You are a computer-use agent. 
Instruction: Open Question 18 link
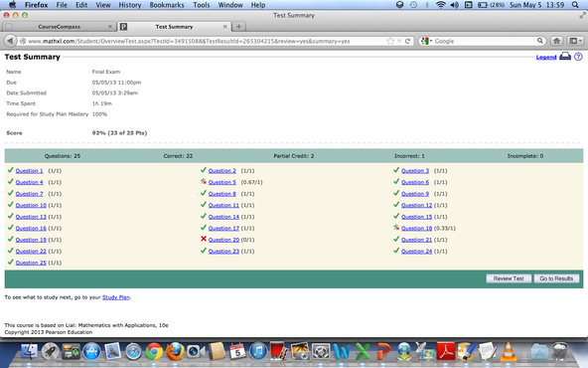[x=416, y=228]
